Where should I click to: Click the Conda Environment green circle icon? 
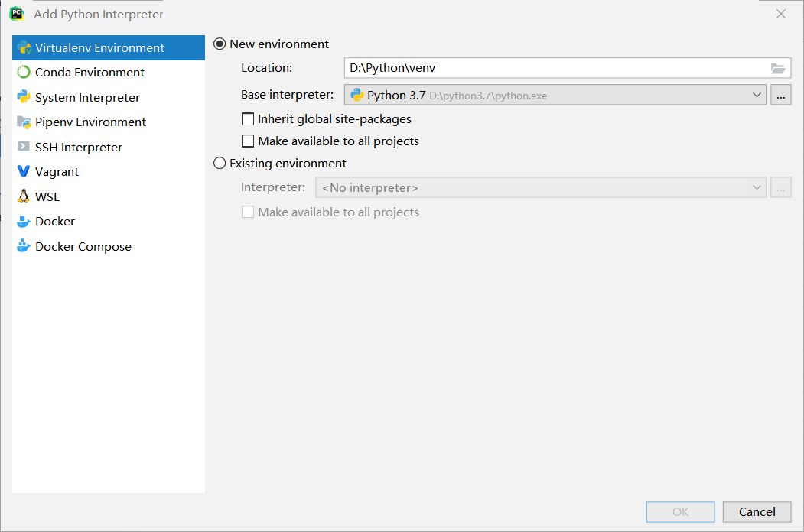pos(24,73)
